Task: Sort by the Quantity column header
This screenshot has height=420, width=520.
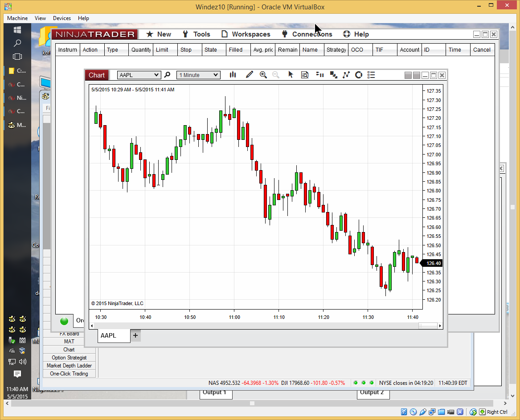Action: (x=141, y=50)
